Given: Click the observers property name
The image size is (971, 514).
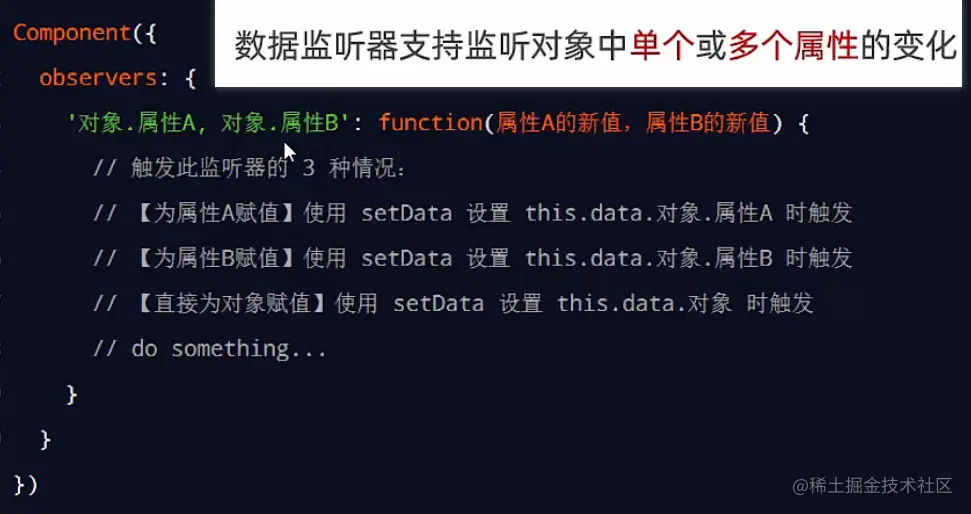Looking at the screenshot, I should (98, 77).
